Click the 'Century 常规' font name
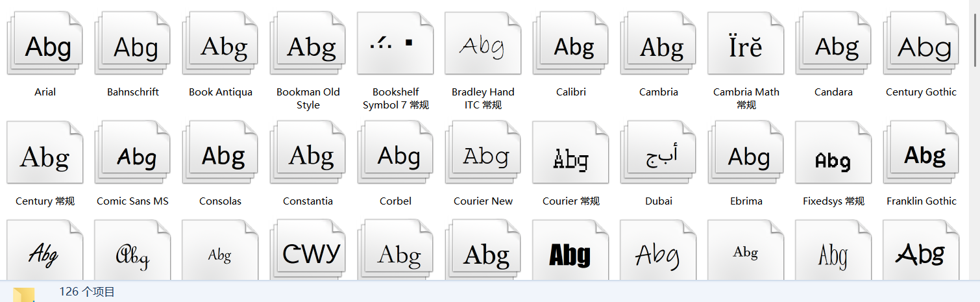Viewport: 980px width, 302px height. pos(45,201)
